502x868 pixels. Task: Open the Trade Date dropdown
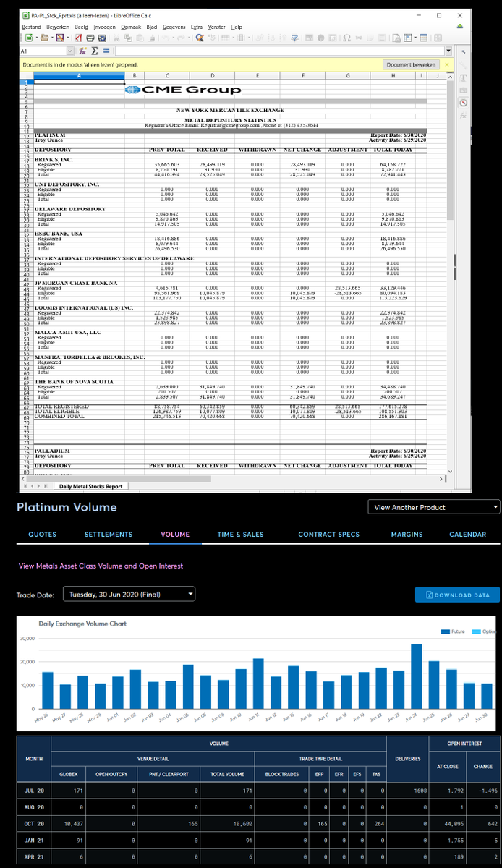tap(129, 594)
